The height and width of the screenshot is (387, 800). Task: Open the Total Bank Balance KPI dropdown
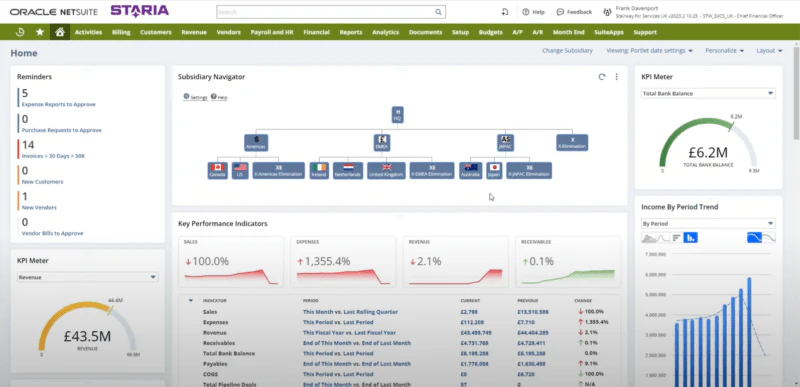coord(708,93)
